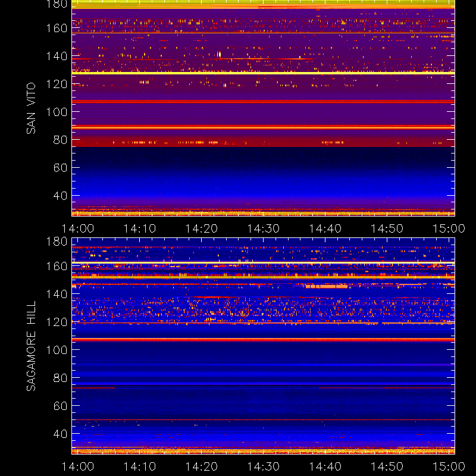This screenshot has height=476, width=476.
Task: Click 14:00 time label under Sagamore Hill plot
Action: (78, 466)
